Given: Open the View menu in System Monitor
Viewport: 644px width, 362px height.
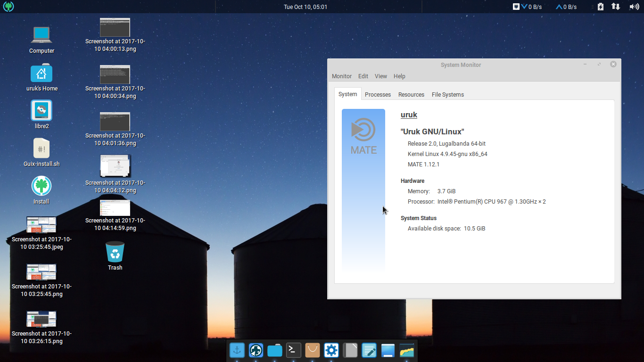Looking at the screenshot, I should pos(381,76).
